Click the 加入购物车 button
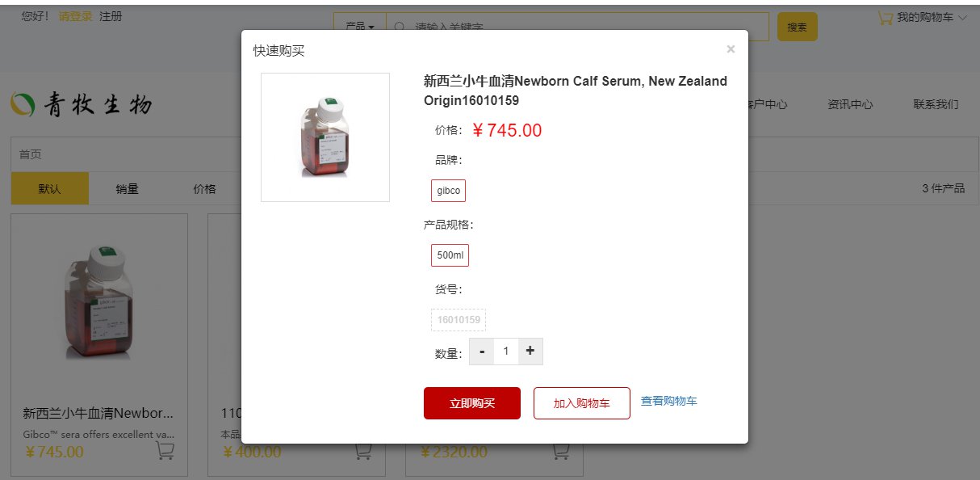 tap(582, 403)
